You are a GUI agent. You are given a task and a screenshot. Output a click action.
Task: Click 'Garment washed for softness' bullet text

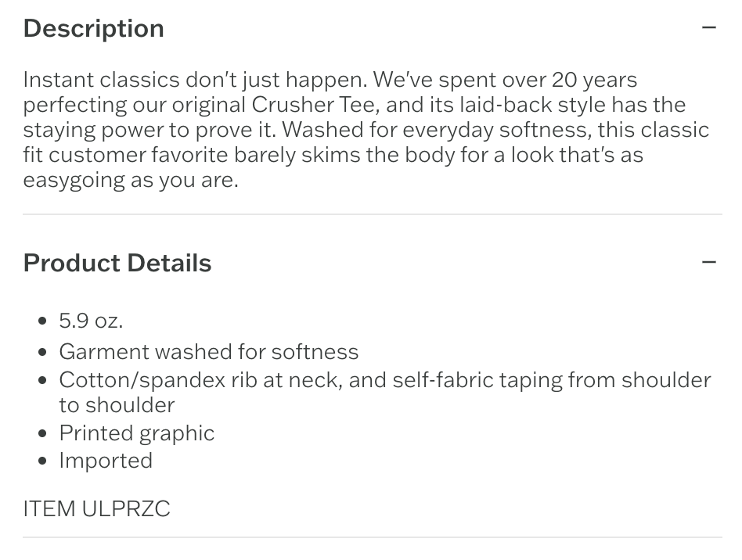[x=209, y=352]
